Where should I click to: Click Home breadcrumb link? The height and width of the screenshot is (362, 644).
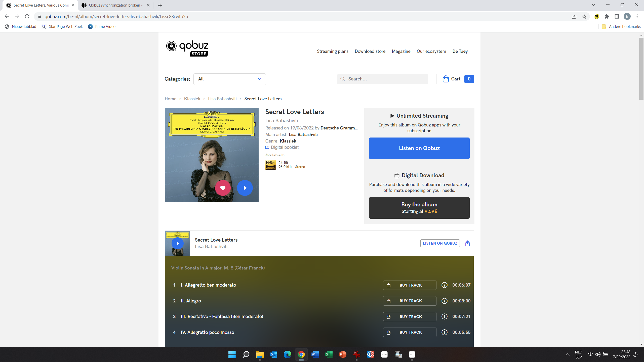[170, 99]
